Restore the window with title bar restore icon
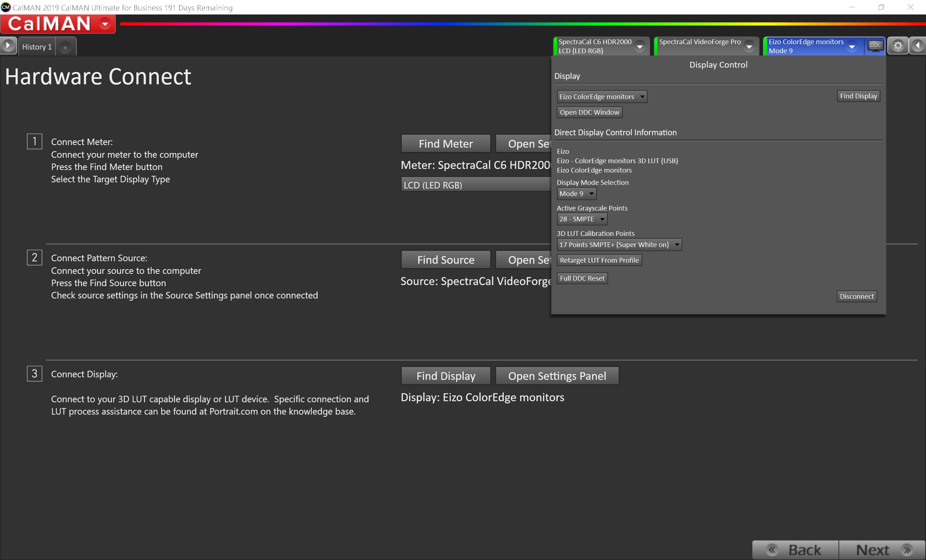The image size is (926, 560). click(x=881, y=7)
